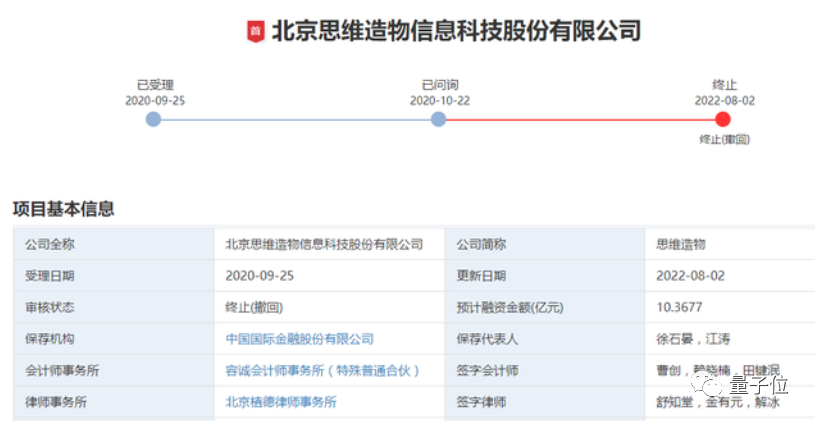Open the 北京植德律师事务所 law firm link
This screenshot has width=815, height=421.
(x=281, y=402)
